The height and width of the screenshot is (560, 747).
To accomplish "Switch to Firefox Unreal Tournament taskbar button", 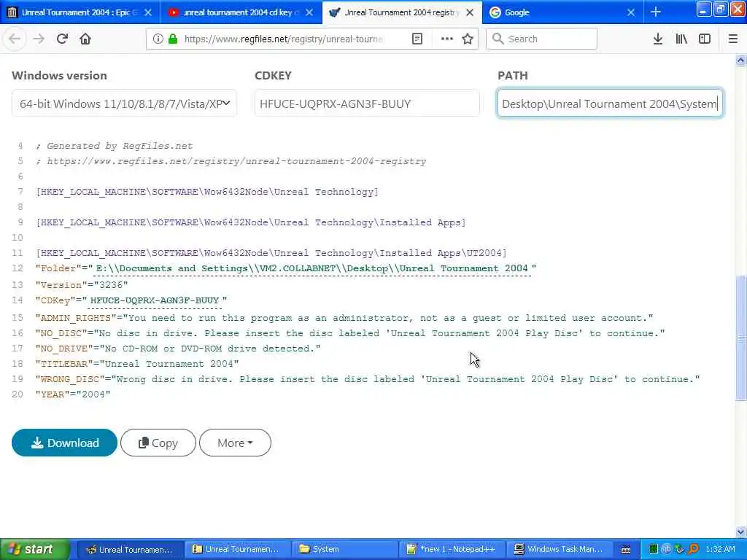I will click(x=130, y=550).
